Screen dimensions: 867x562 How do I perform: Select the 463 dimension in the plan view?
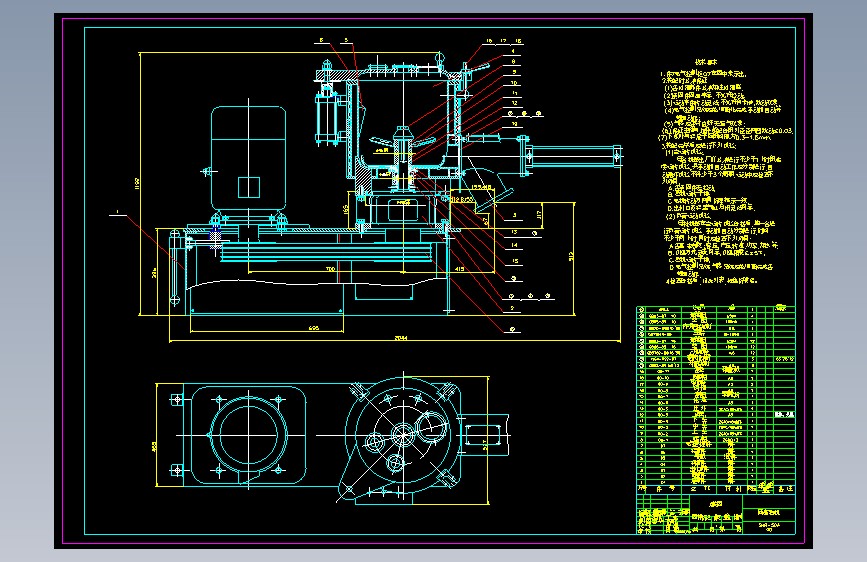(x=154, y=446)
